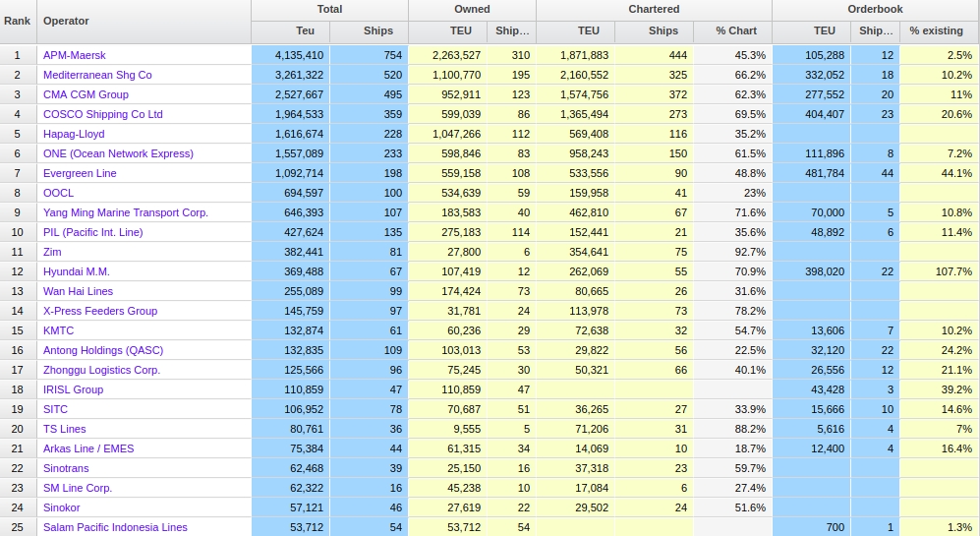Open the APM-Maersk operator link
Viewport: 980px width, 536px height.
(x=75, y=55)
